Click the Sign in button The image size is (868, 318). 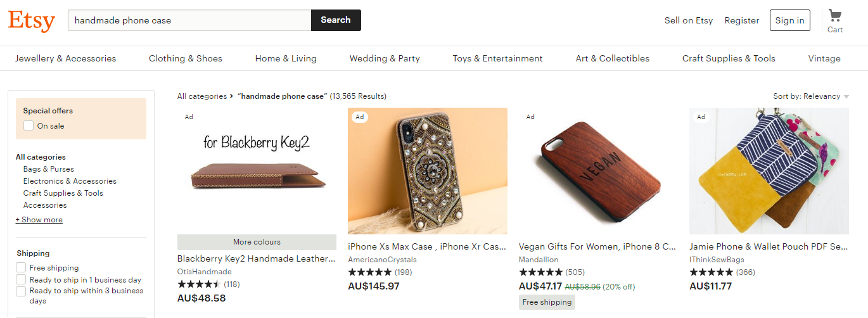point(789,20)
